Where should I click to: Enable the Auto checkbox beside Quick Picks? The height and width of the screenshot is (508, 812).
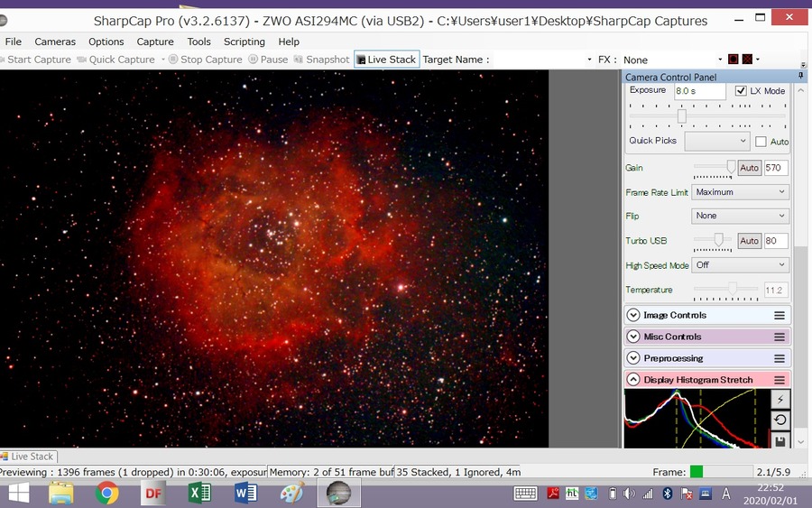[761, 142]
